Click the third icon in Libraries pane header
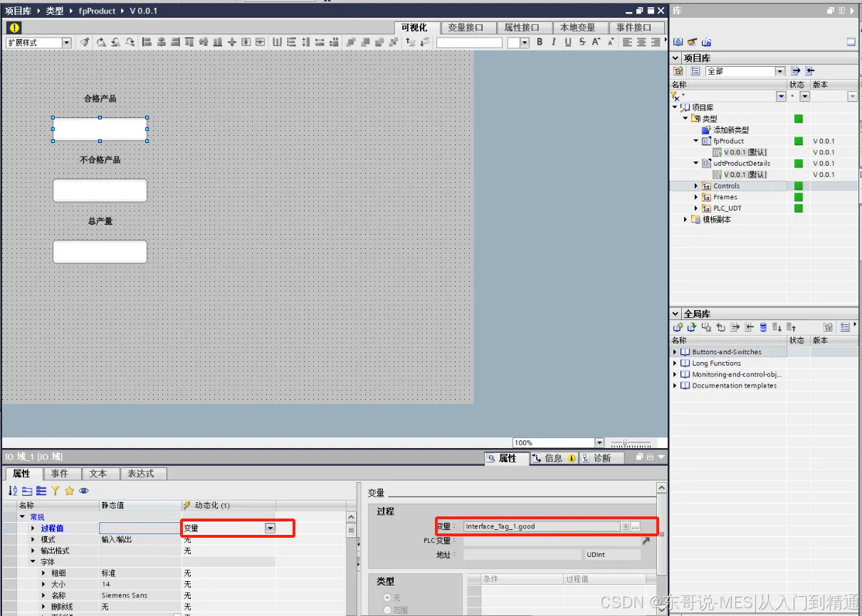Image resolution: width=862 pixels, height=616 pixels. click(706, 42)
